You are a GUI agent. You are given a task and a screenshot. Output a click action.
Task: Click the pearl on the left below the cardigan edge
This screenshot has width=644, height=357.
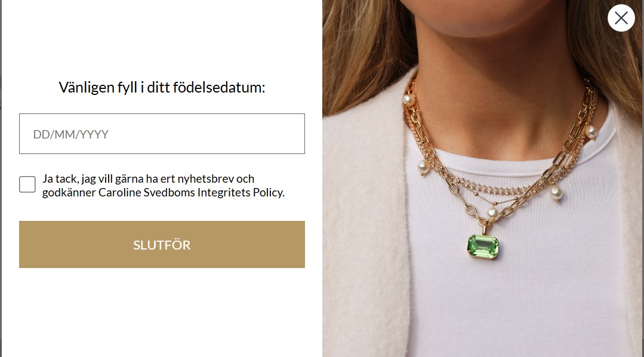[x=423, y=167]
